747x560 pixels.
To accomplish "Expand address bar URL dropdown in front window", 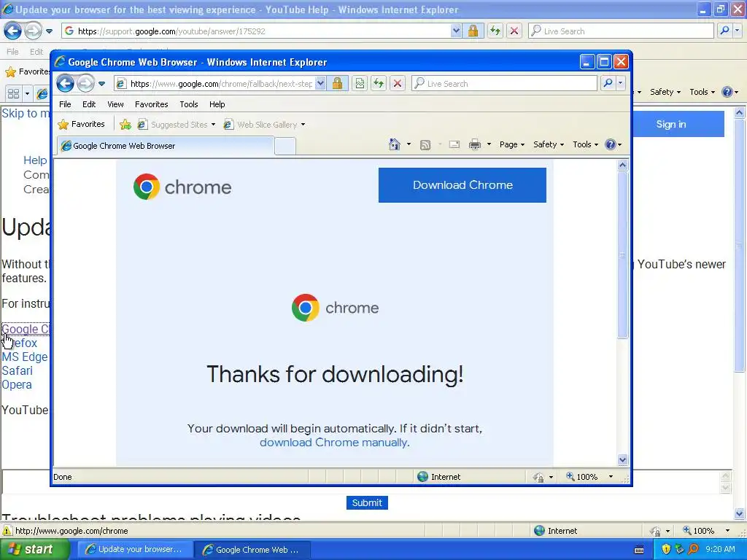I will pos(321,84).
